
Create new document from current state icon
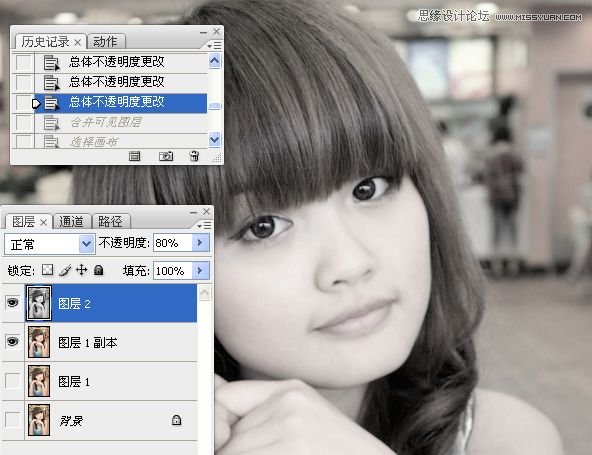[134, 156]
